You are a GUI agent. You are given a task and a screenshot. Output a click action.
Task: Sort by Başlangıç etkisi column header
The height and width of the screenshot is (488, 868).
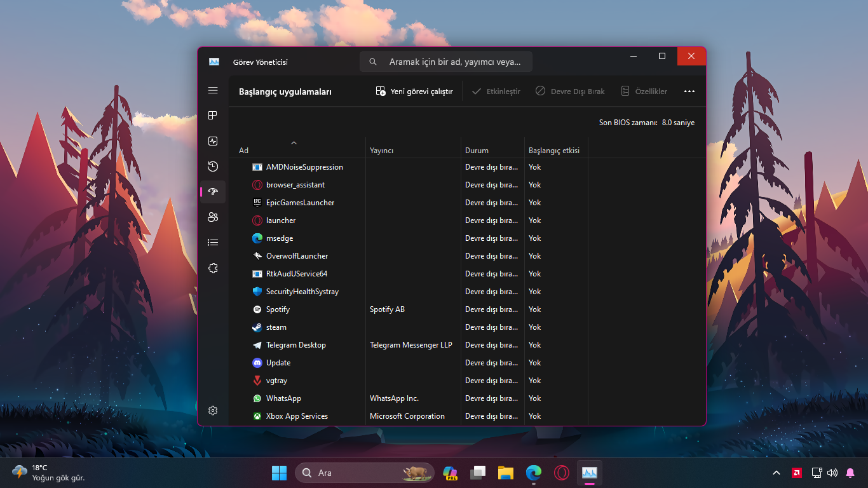point(553,151)
